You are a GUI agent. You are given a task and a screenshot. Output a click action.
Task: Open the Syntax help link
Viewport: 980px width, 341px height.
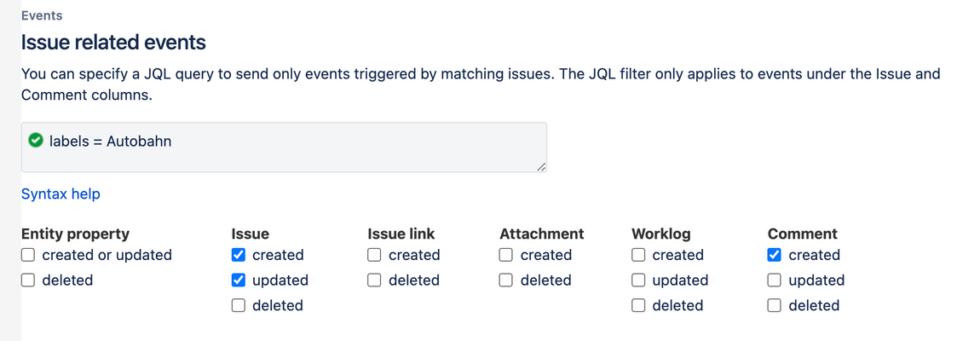[61, 194]
